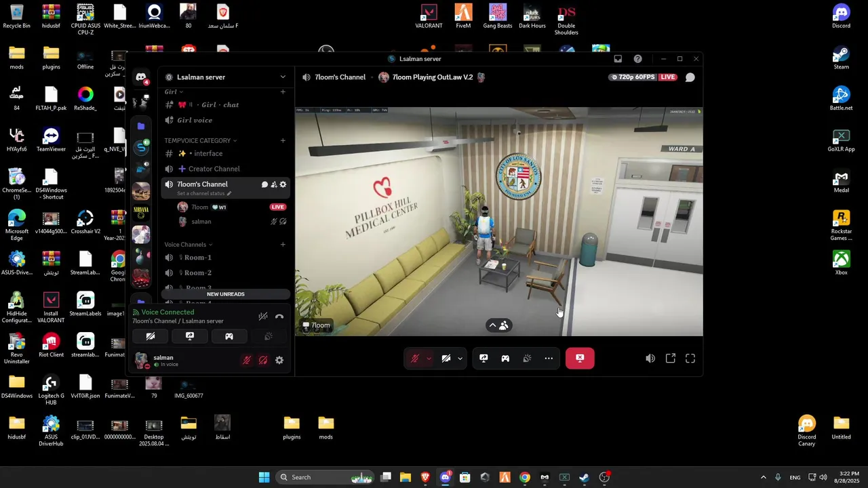Image resolution: width=868 pixels, height=488 pixels.
Task: Share your screen from voice panel
Action: [x=190, y=336]
